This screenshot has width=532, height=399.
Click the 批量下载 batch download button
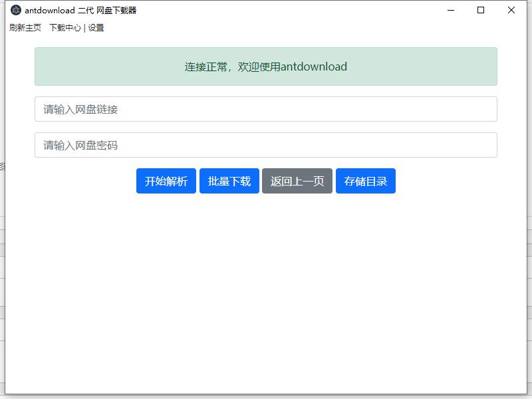tap(229, 180)
